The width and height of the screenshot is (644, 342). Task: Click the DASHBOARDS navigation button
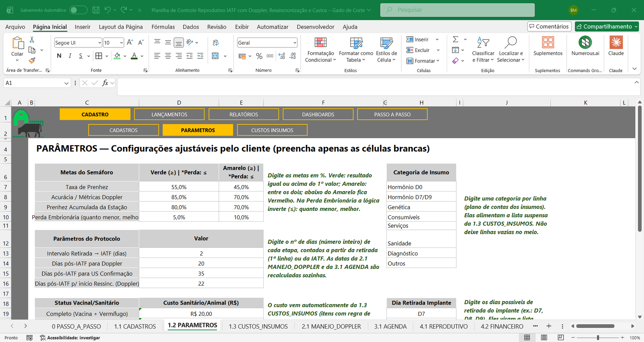point(318,114)
